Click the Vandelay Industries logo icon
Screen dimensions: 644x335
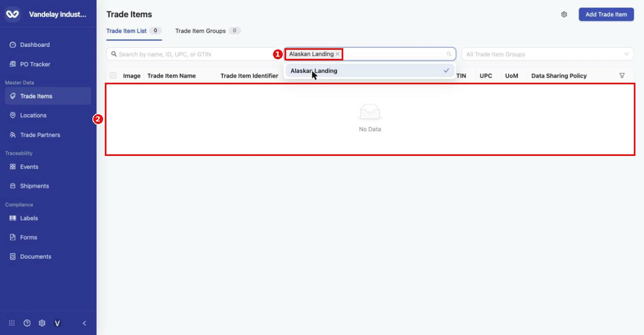(x=13, y=14)
